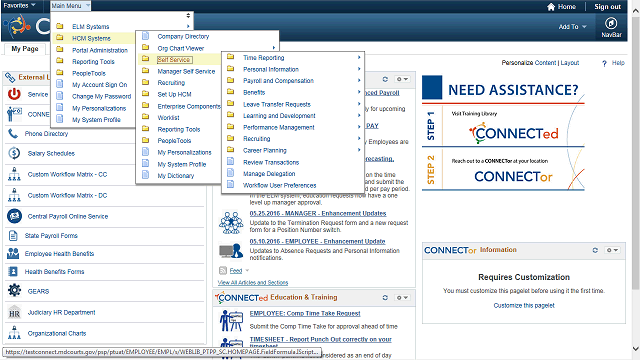Open Phone Directory handset icon
This screenshot has height=360, width=640.
click(13, 133)
